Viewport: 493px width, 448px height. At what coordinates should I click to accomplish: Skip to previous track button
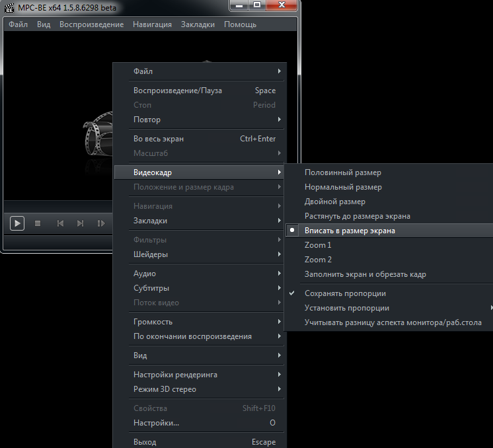60,223
